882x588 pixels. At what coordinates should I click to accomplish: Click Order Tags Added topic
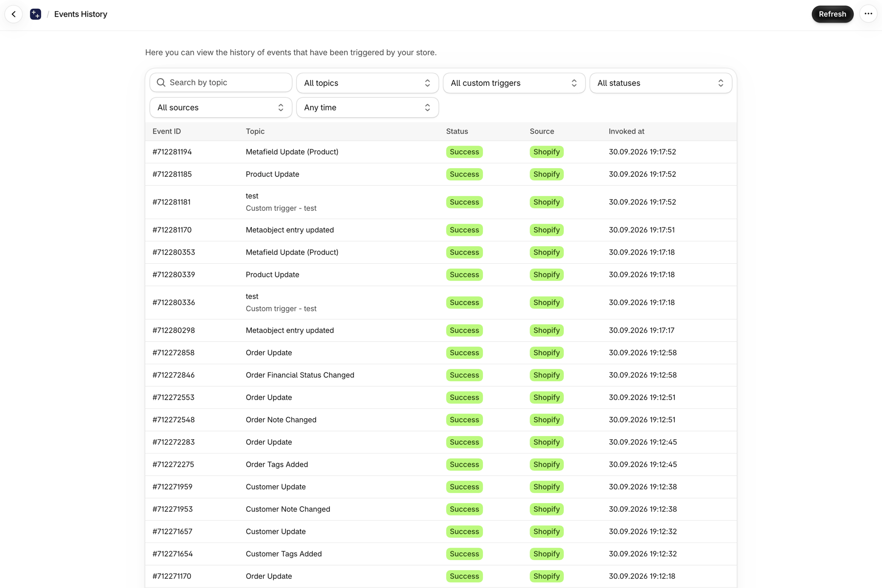pos(277,464)
